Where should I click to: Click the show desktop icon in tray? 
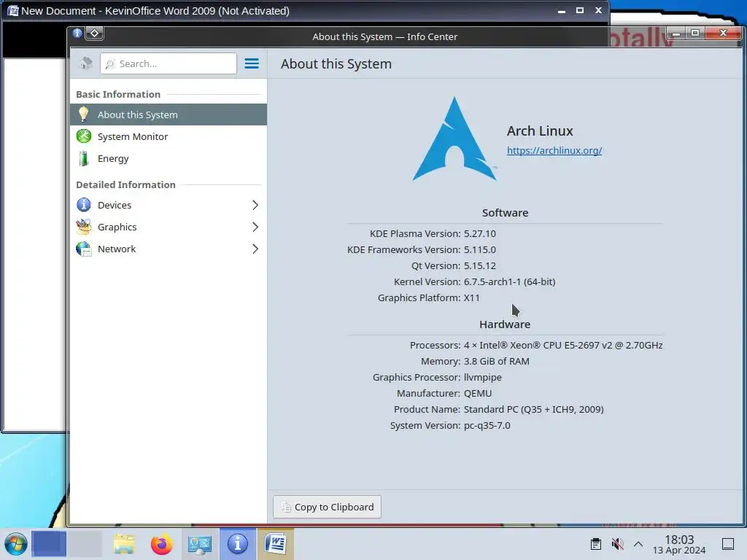(728, 544)
